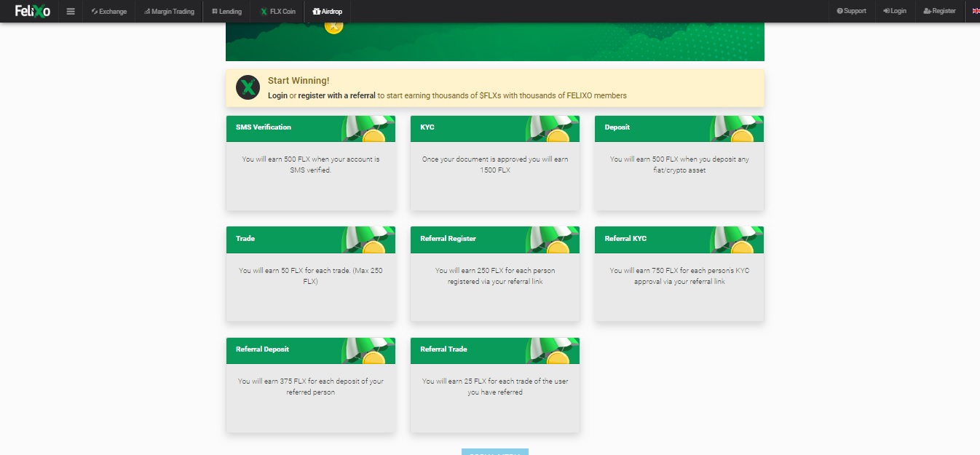
Task: Select the Referral KYC card header
Action: (679, 240)
